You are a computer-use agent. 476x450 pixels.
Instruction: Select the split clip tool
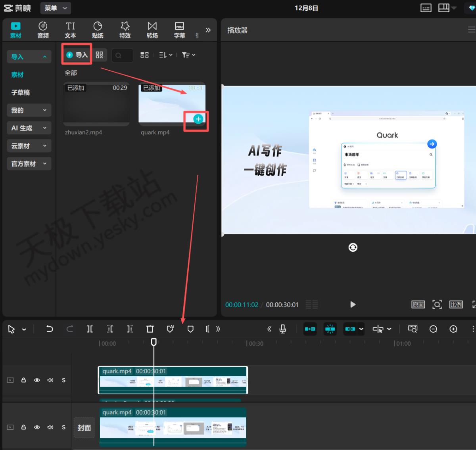[90, 329]
